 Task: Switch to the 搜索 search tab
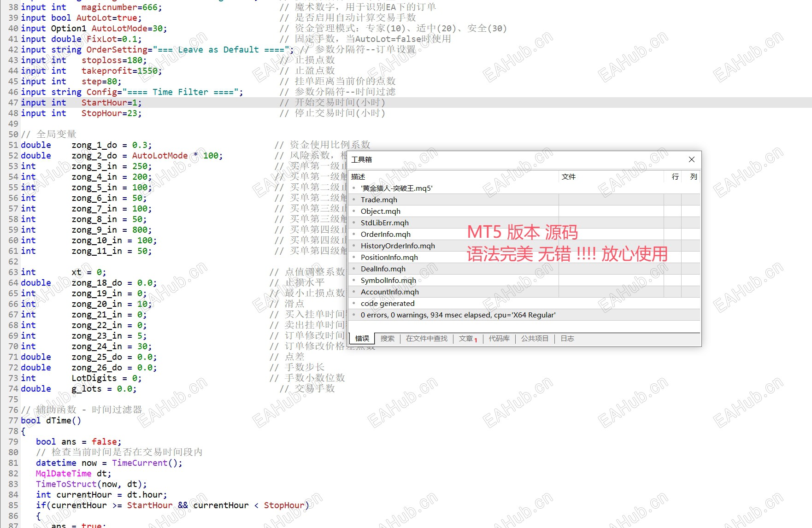pos(388,339)
